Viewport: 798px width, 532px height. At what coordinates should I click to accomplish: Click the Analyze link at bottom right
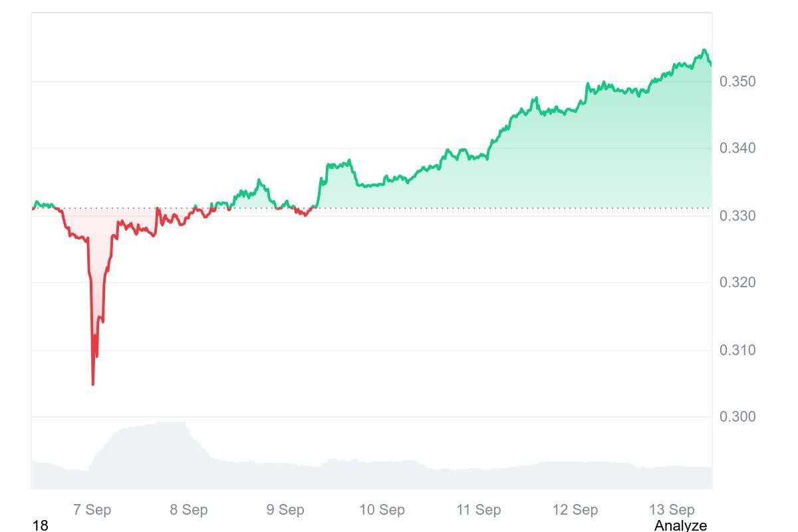point(680,525)
